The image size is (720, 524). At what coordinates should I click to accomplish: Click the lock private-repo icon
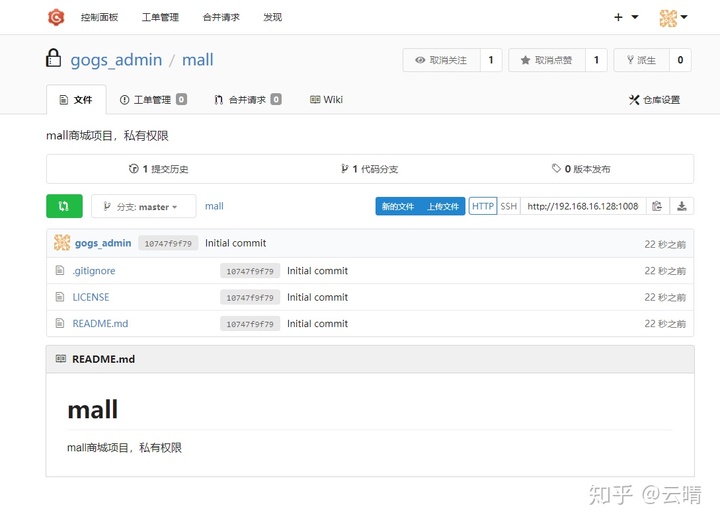[x=53, y=58]
